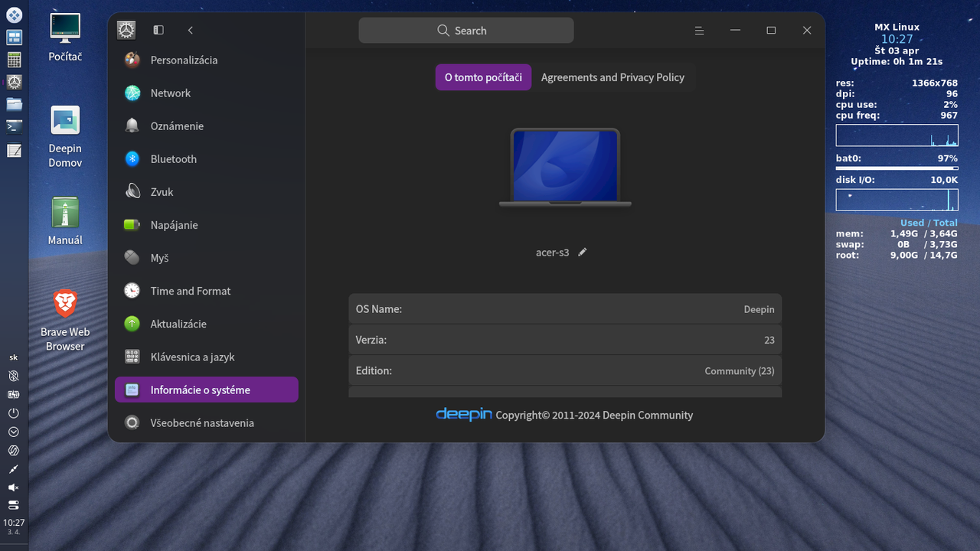This screenshot has height=551, width=980.
Task: Open the file manager from the dock
Action: pyautogui.click(x=14, y=104)
